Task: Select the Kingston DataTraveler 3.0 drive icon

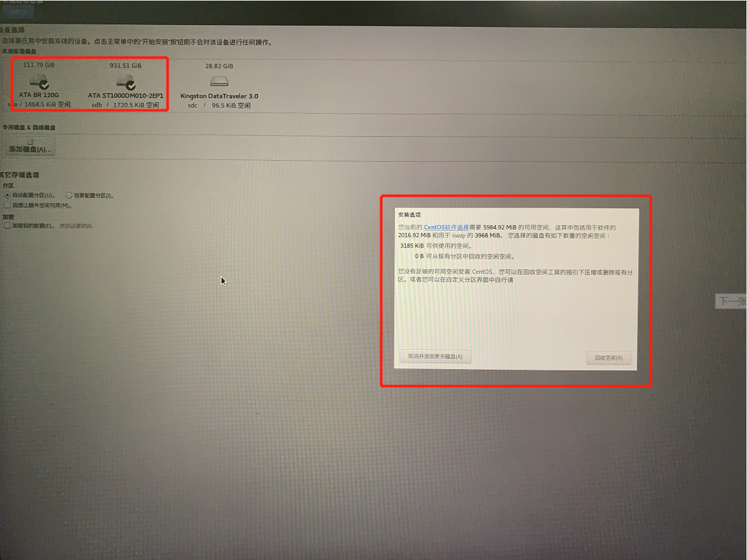Action: click(219, 81)
